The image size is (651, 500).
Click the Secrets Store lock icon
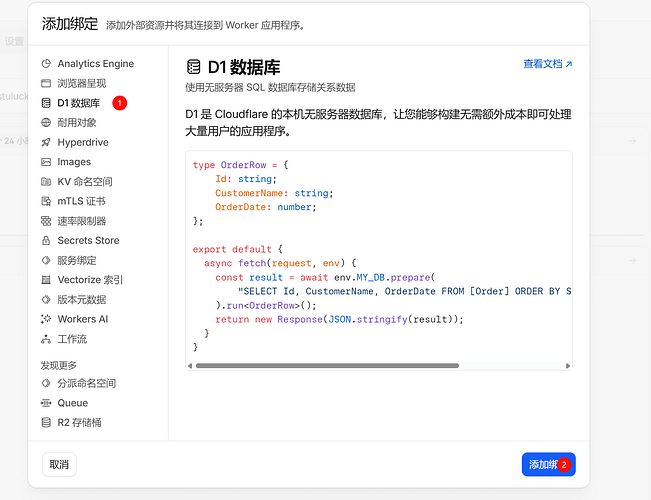coord(46,240)
